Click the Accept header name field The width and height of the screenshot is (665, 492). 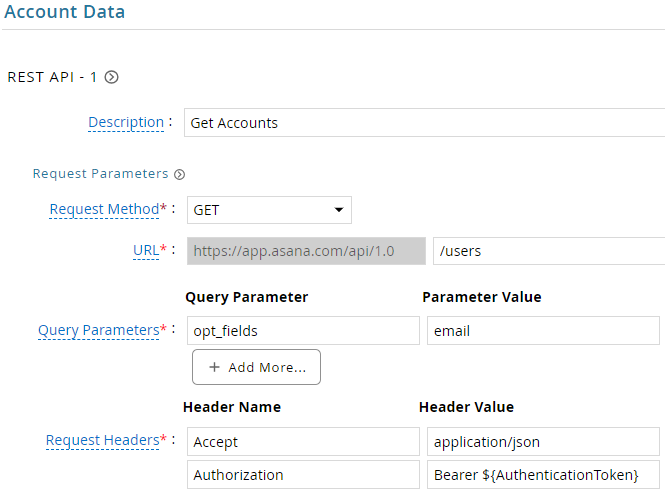pyautogui.click(x=303, y=442)
